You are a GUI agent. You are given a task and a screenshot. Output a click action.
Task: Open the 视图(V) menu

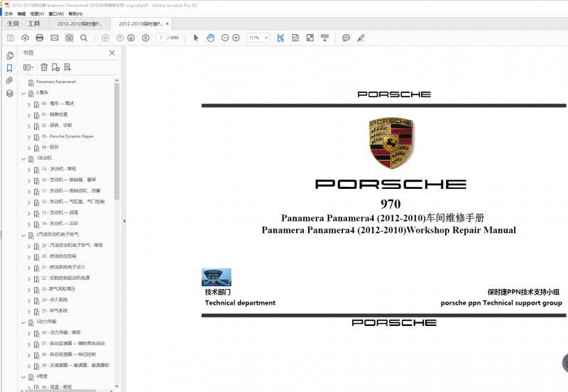(x=37, y=13)
